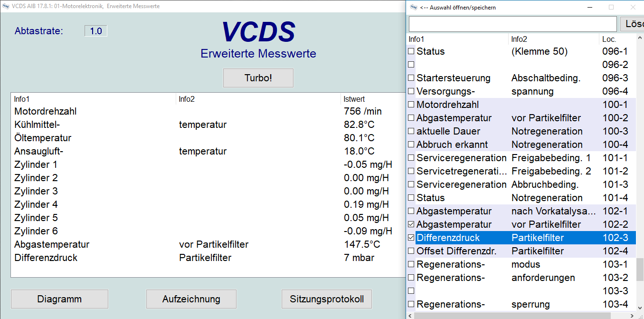Click the Turbo! button

coord(258,78)
